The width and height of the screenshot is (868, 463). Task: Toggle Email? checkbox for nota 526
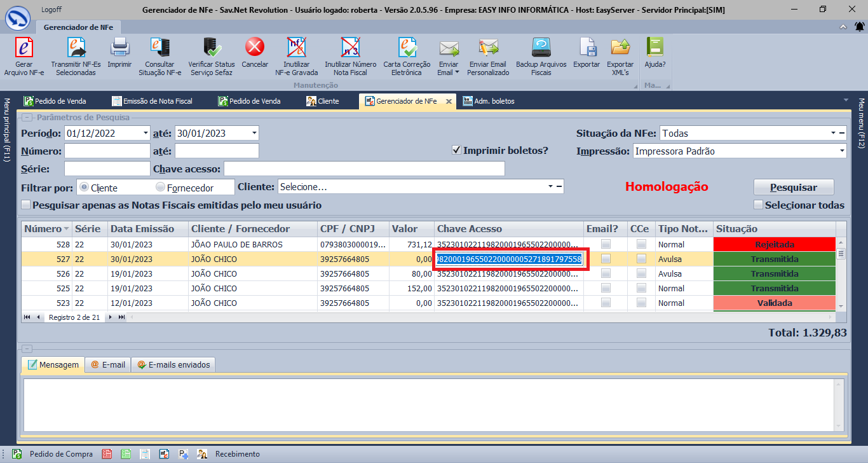(x=606, y=273)
